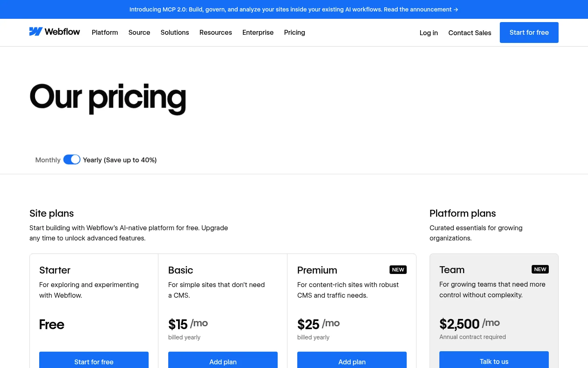Click the NEW badge on Premium plan
This screenshot has height=368, width=588.
pos(398,269)
